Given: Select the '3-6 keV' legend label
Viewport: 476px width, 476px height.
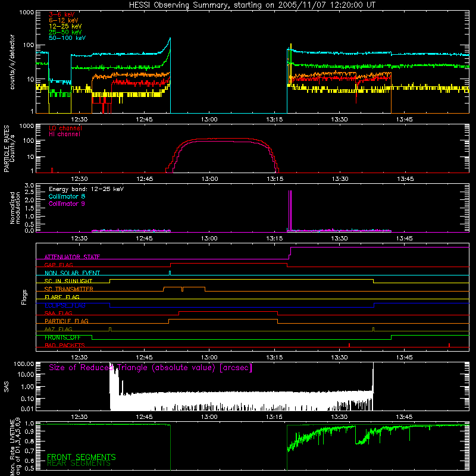Looking at the screenshot, I should (62, 14).
